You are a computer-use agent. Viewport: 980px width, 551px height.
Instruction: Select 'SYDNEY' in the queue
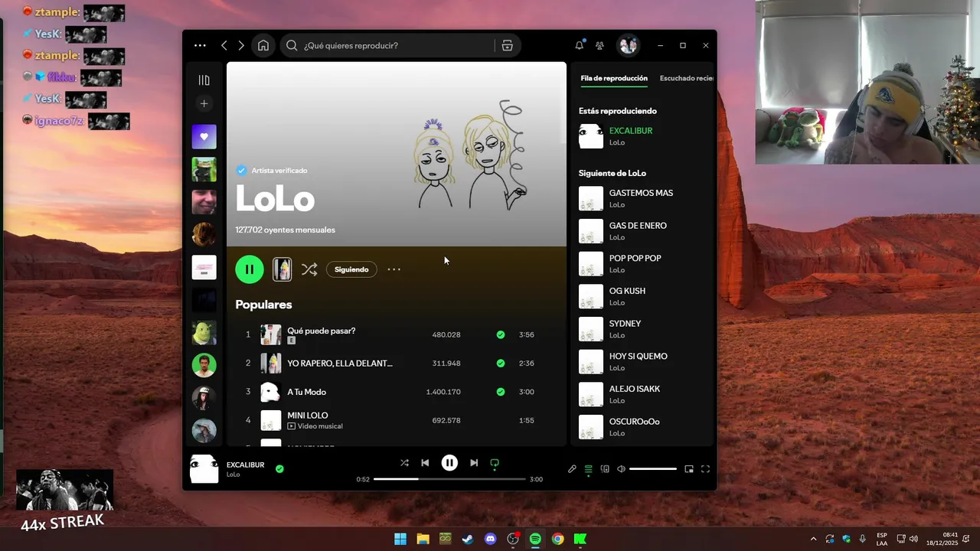pyautogui.click(x=643, y=329)
